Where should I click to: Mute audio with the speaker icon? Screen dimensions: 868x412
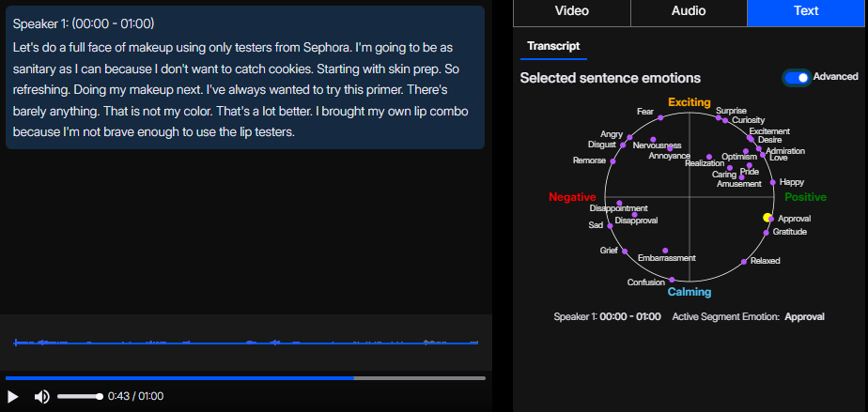pyautogui.click(x=42, y=396)
